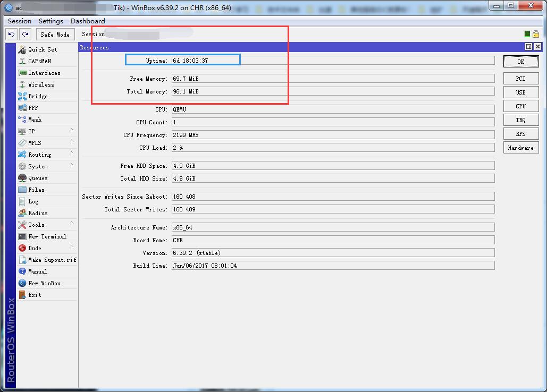Open the Wireless icon
The width and height of the screenshot is (547, 392).
(22, 84)
